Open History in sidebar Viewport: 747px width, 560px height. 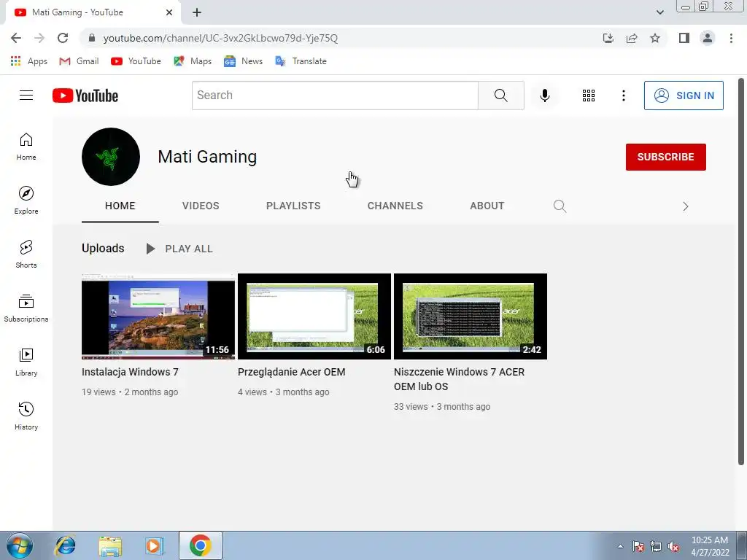(26, 416)
